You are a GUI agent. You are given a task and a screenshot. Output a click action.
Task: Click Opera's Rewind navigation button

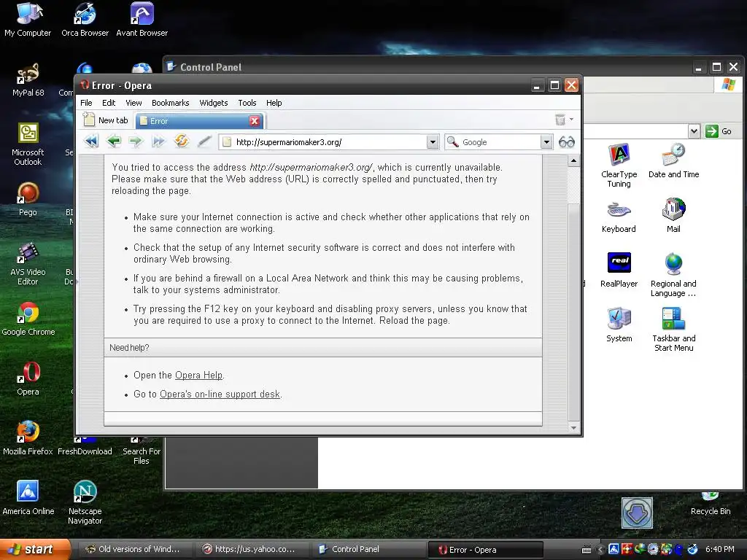(x=91, y=141)
